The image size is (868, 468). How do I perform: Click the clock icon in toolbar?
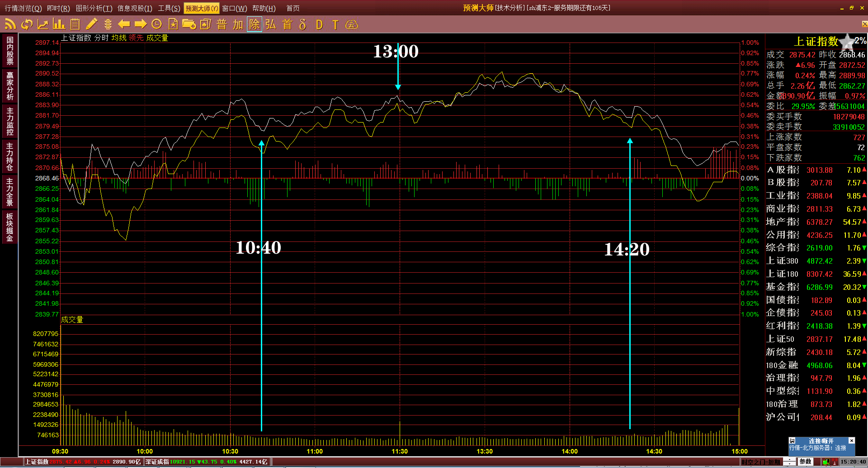(157, 24)
